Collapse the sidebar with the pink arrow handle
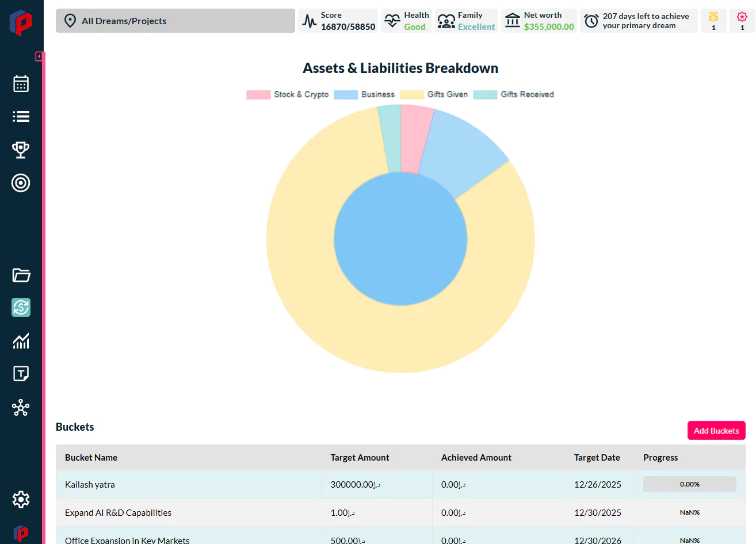Viewport: 756px width, 544px height. pyautogui.click(x=39, y=56)
